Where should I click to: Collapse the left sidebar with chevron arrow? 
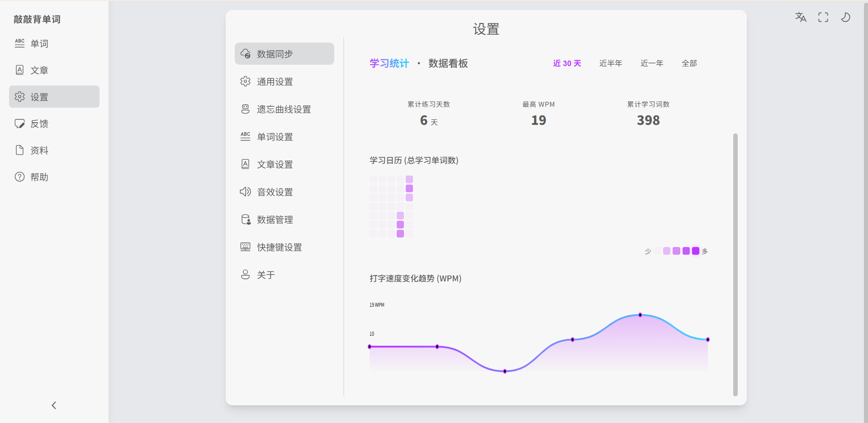tap(54, 405)
